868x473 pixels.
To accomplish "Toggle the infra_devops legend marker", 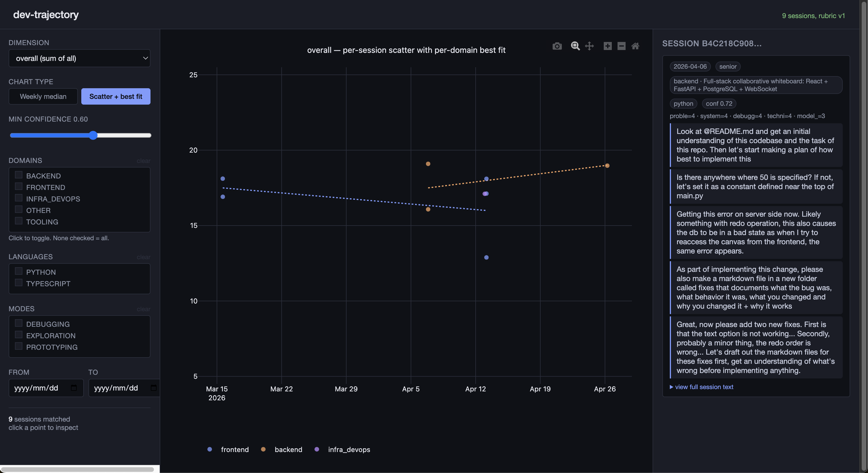I will pos(317,449).
